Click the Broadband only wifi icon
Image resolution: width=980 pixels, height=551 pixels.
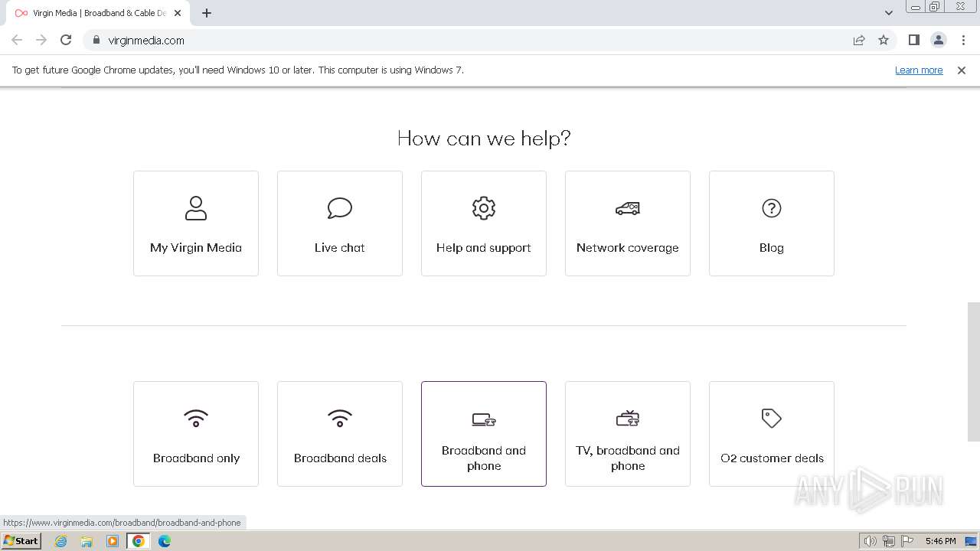point(196,419)
